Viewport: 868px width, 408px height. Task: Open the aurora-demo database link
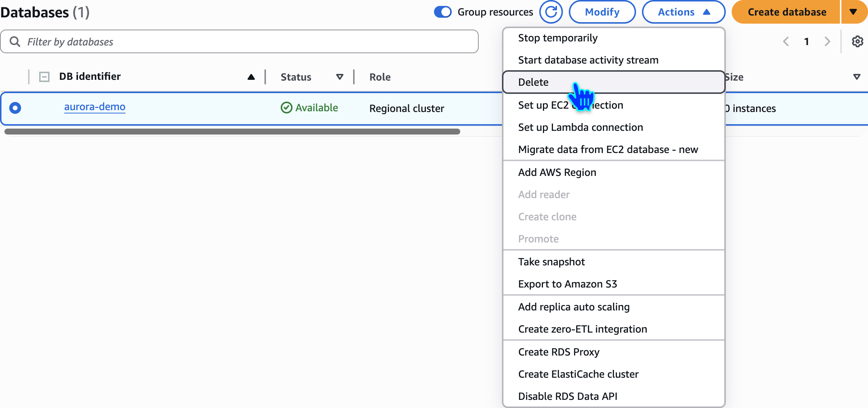point(95,107)
